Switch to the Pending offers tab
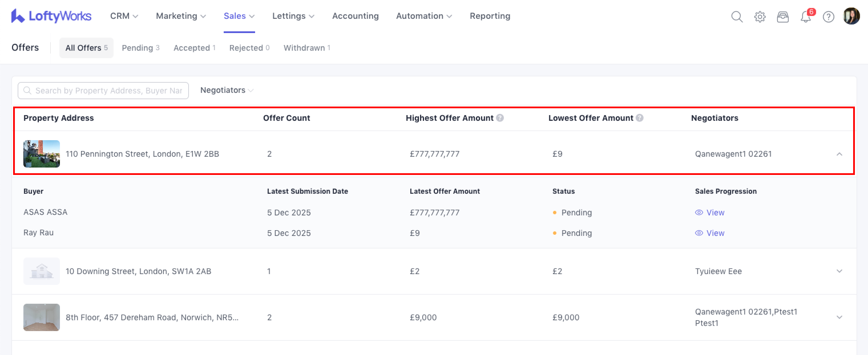Viewport: 868px width, 355px height. point(140,48)
